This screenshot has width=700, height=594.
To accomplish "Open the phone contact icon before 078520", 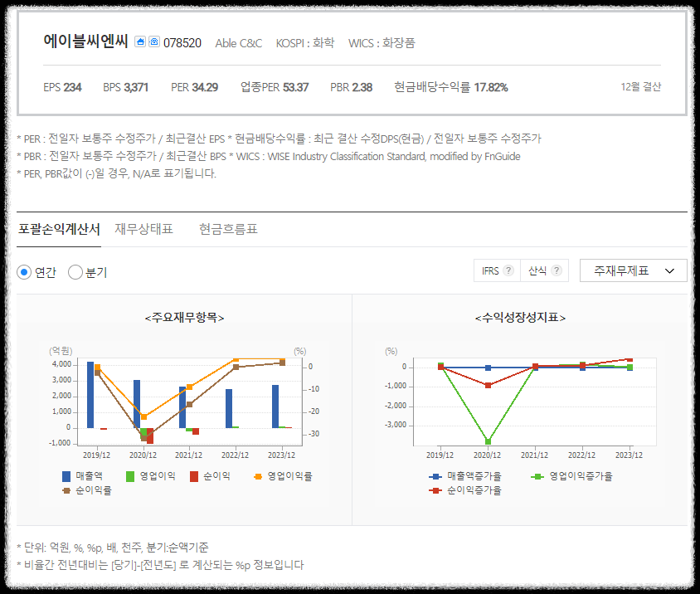I will pyautogui.click(x=154, y=42).
